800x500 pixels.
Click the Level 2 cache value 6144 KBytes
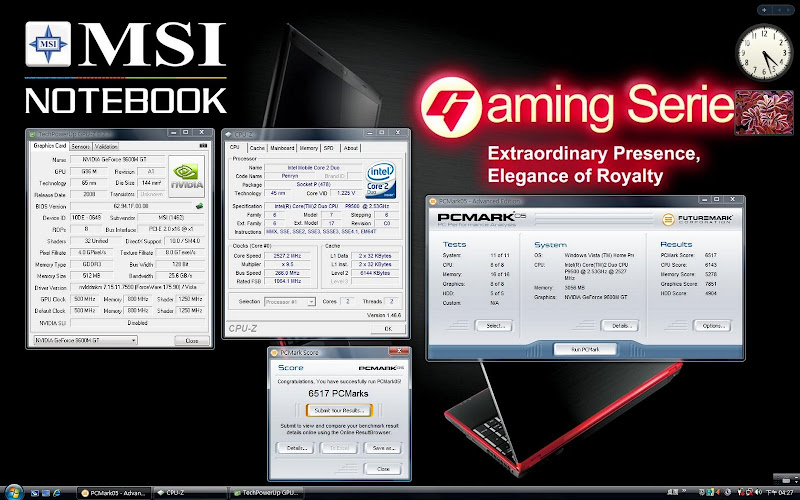(375, 273)
